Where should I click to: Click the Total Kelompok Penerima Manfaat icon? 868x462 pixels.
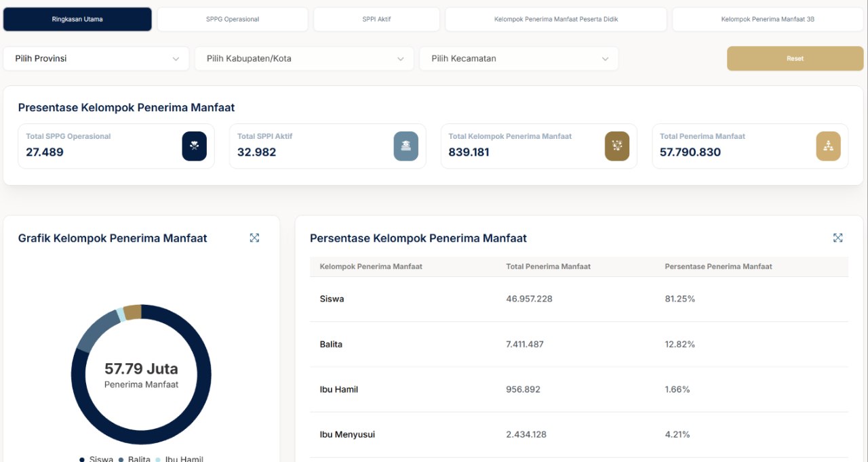[617, 146]
